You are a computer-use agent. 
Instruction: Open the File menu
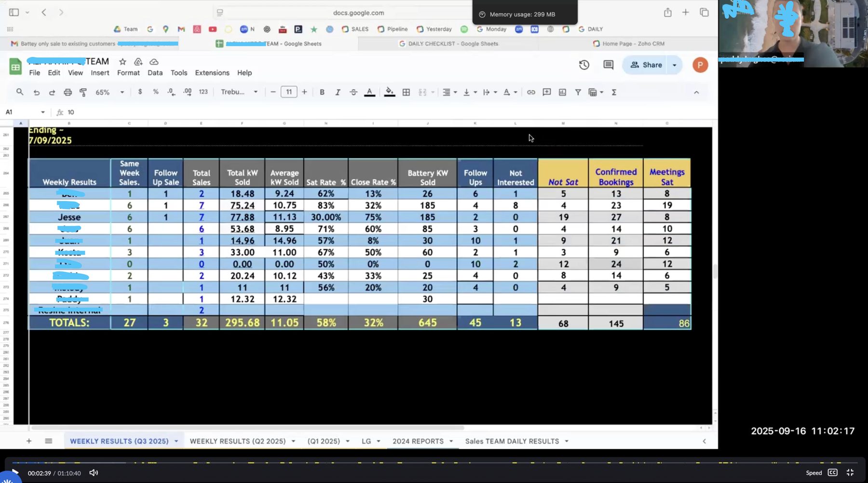34,73
